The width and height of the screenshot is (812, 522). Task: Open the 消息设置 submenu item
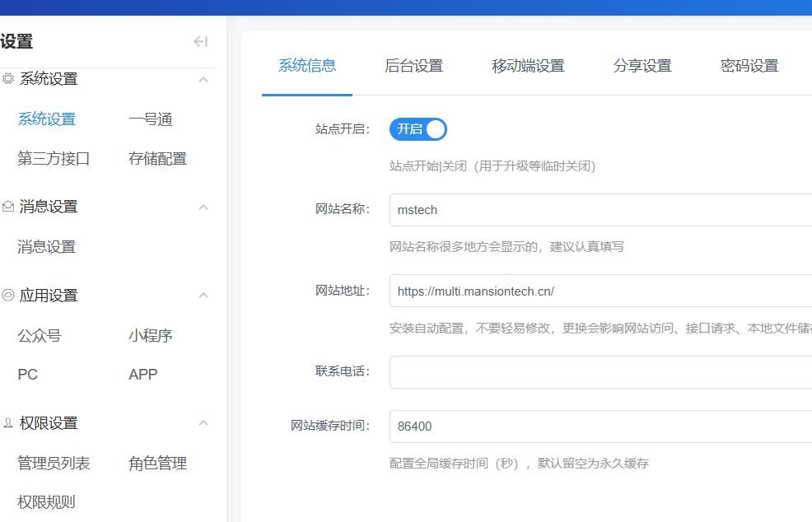pyautogui.click(x=47, y=246)
